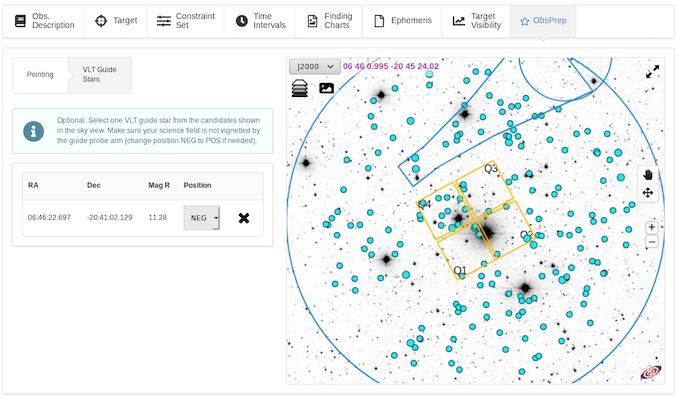677x400 pixels.
Task: Click Dec value -20:41:02.129
Action: [x=110, y=217]
